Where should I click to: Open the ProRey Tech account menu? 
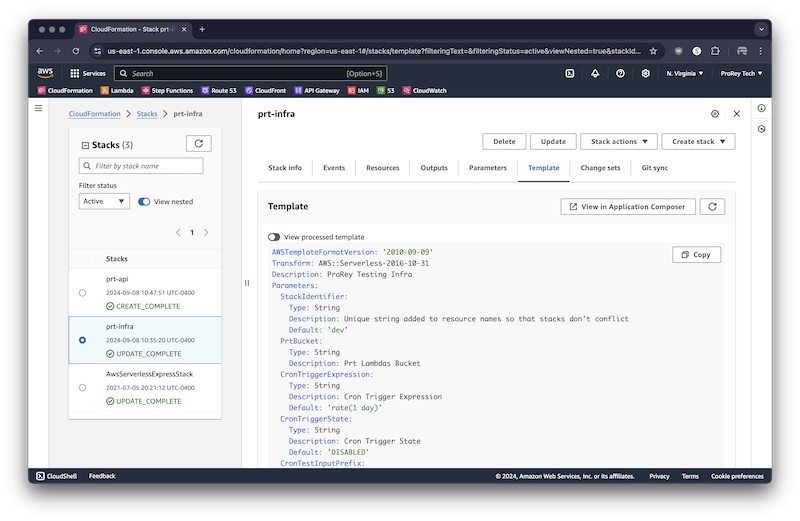pyautogui.click(x=741, y=73)
